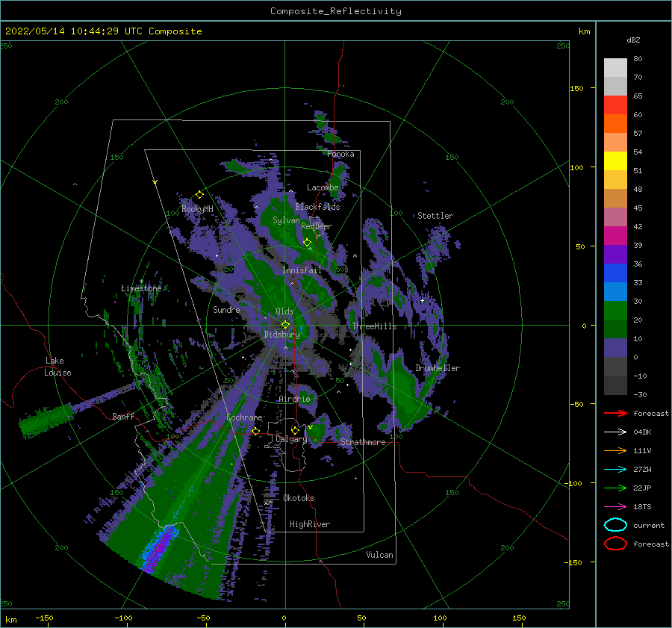Click the light blue swatch above the 30 label
Image resolution: width=672 pixels, height=628 pixels.
coord(615,291)
